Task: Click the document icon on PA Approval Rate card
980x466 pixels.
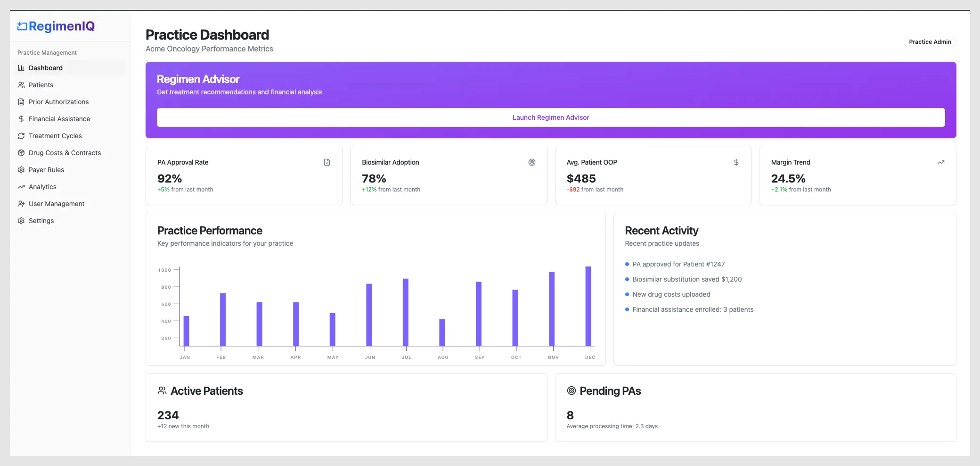Action: (x=327, y=162)
